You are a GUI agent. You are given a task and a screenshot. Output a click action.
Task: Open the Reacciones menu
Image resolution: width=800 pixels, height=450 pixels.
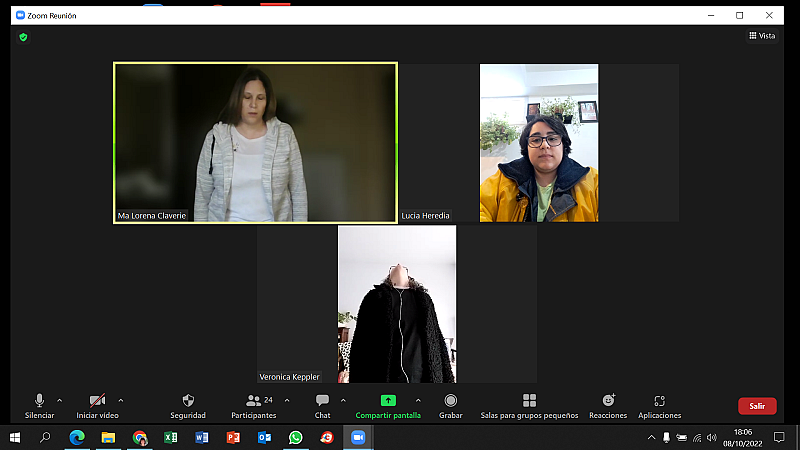pyautogui.click(x=608, y=405)
